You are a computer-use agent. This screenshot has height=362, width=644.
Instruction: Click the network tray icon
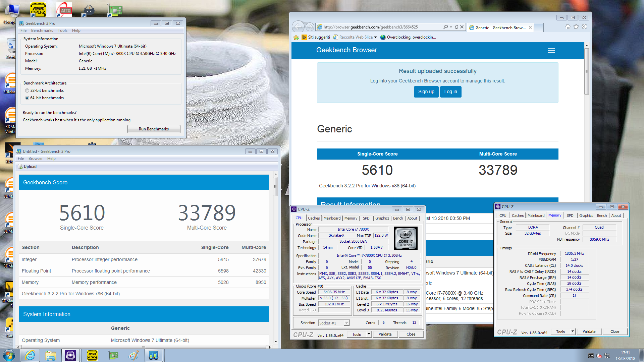click(x=607, y=356)
